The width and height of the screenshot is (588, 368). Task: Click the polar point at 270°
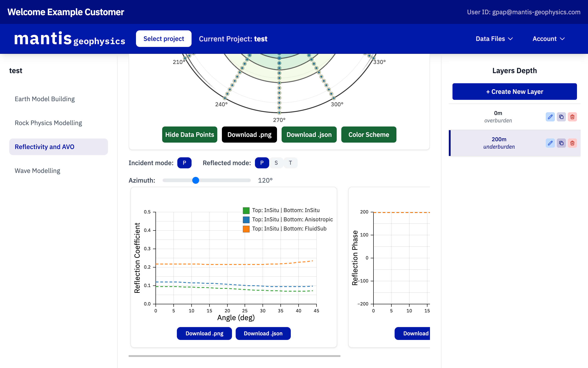[279, 113]
